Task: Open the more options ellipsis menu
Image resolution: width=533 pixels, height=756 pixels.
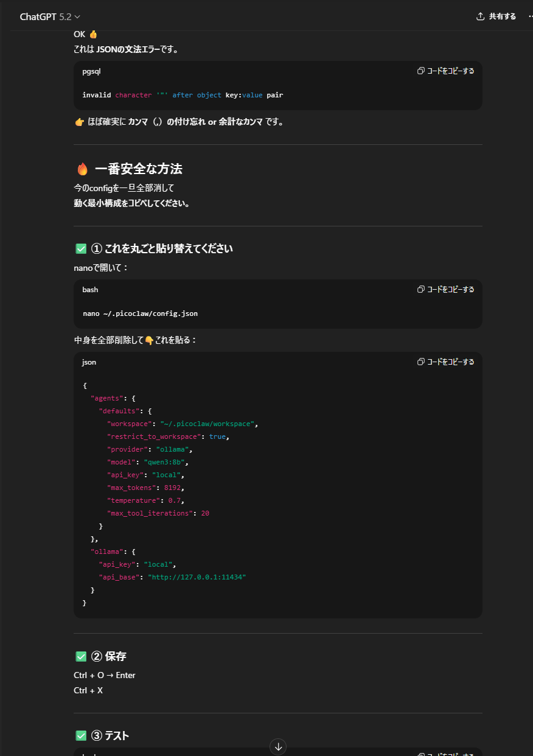Action: coord(530,16)
